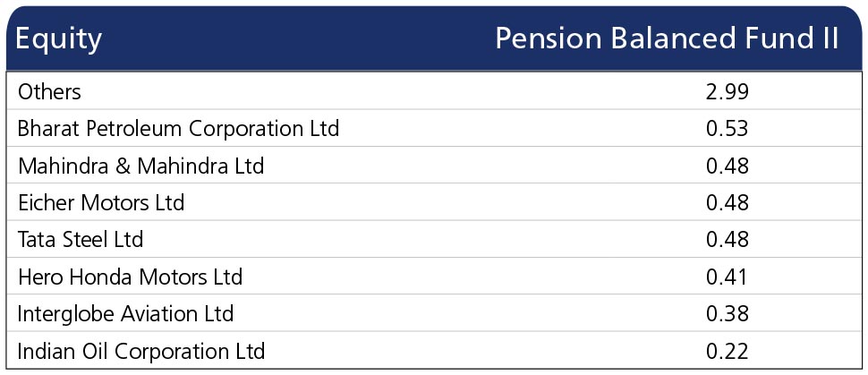Click the 2.99 value for Others
The width and height of the screenshot is (868, 375).
coord(728,91)
